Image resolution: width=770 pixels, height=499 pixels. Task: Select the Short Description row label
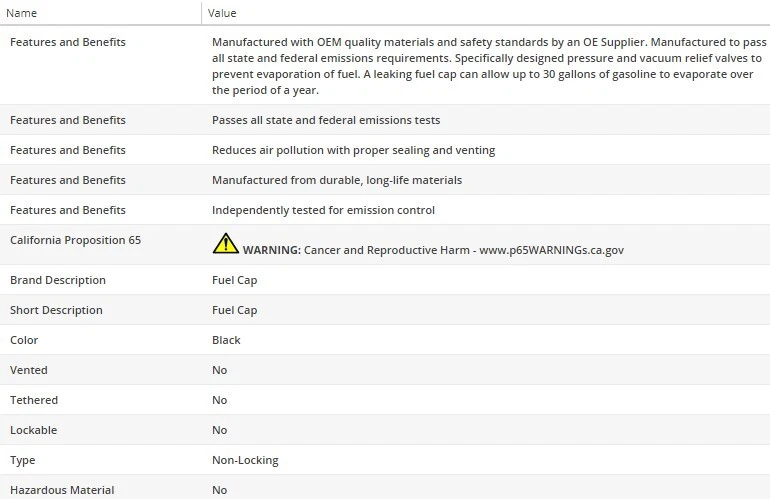(56, 310)
